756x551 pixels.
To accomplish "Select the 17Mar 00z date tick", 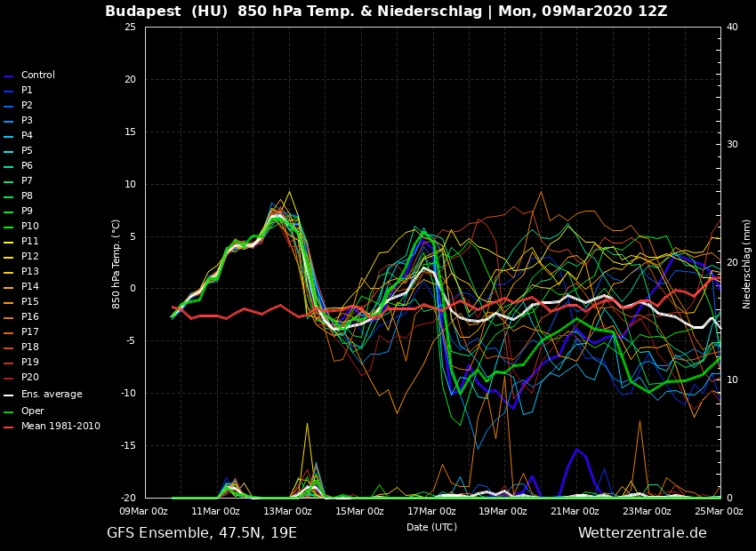I will coord(431,511).
